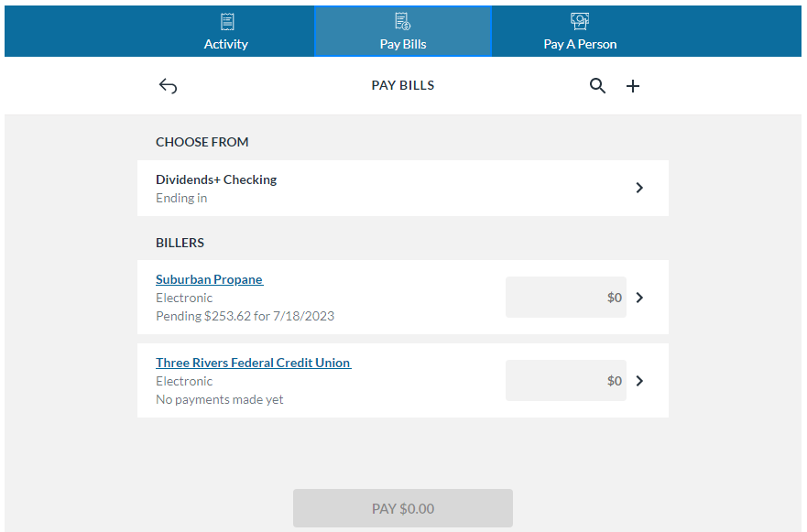Open the search magnifier icon
This screenshot has height=532, width=807.
(597, 85)
